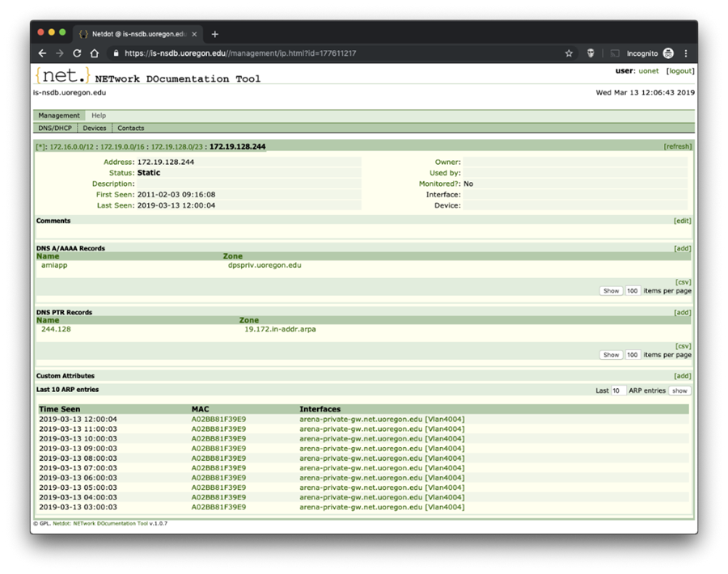Click Show button under PTR records
The image size is (728, 574).
(611, 355)
